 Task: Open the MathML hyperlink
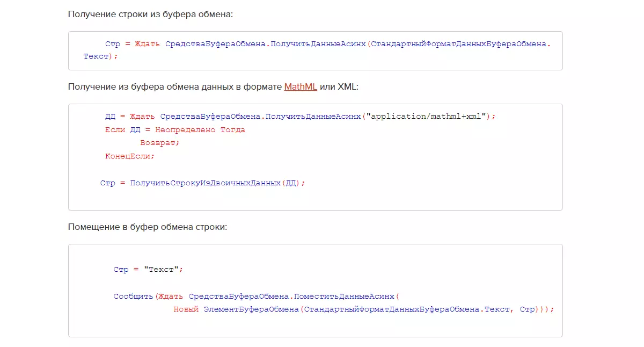(301, 86)
